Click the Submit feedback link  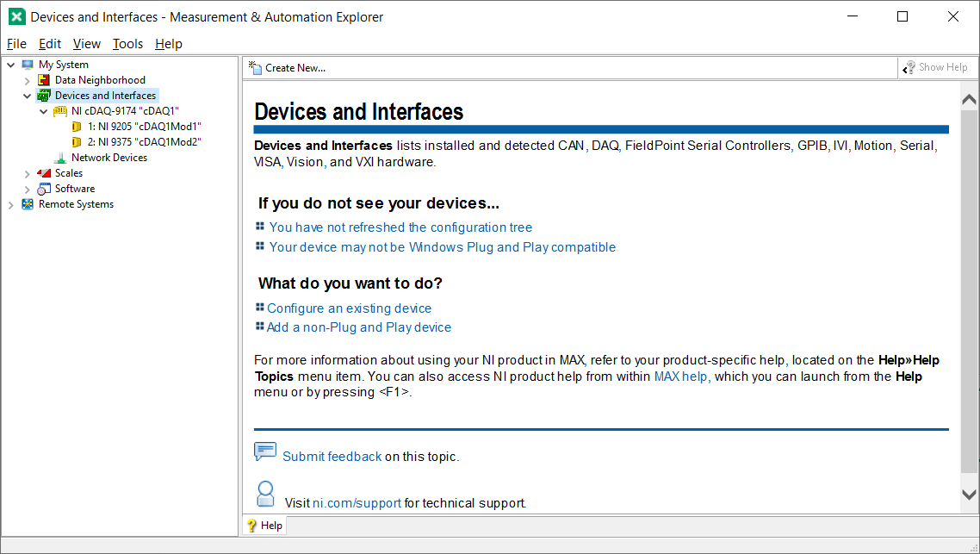[332, 456]
